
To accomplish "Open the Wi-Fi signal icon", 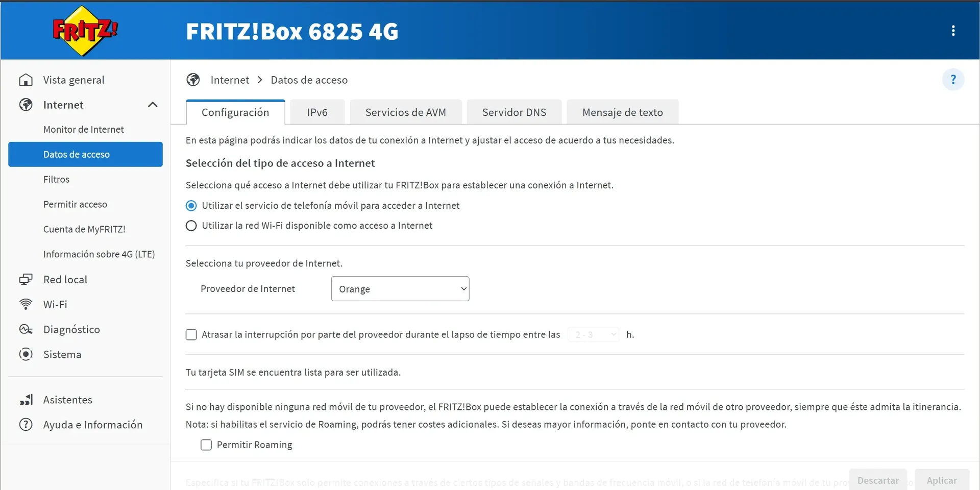I will pos(26,304).
